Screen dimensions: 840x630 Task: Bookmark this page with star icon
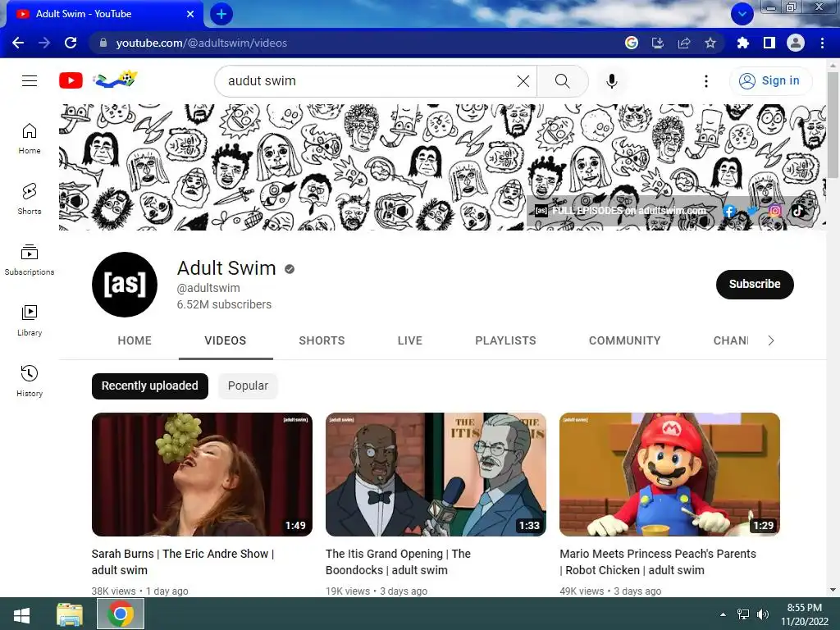click(710, 43)
